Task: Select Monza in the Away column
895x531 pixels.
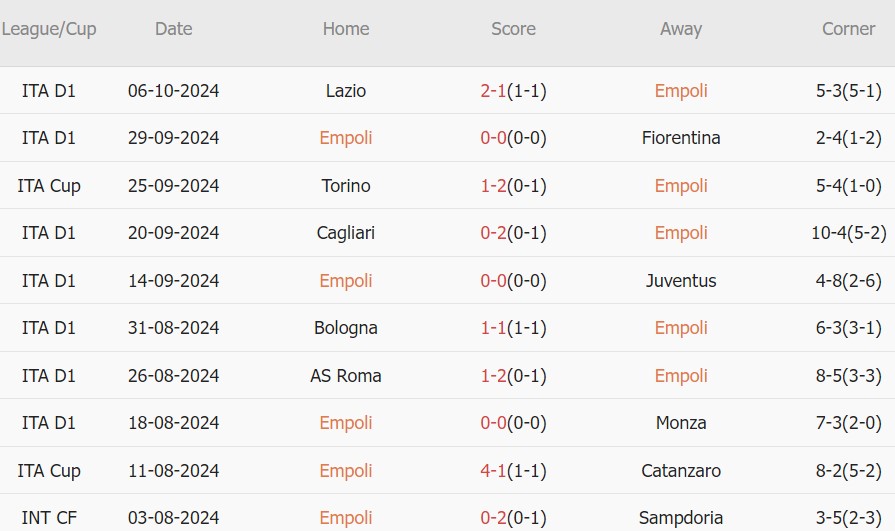Action: (x=681, y=423)
